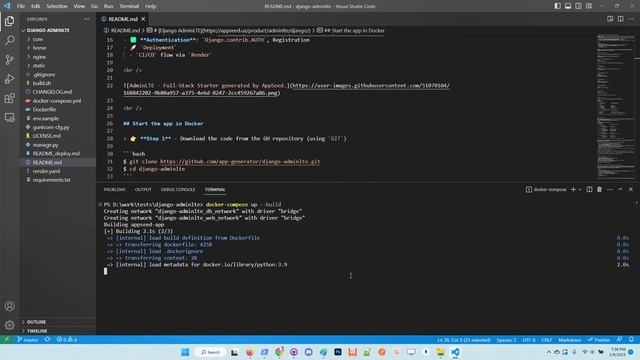640x360 pixels.
Task: Switch to the Debug Console tab
Action: [178, 189]
